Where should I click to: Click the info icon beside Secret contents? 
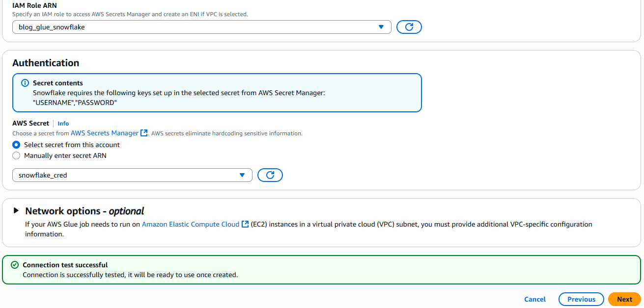point(25,83)
